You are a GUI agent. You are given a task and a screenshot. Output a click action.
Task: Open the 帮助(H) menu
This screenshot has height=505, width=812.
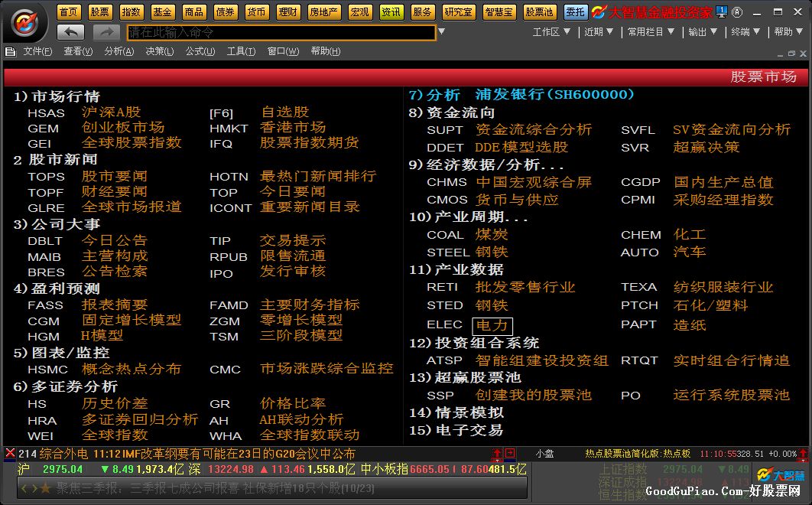coord(325,51)
